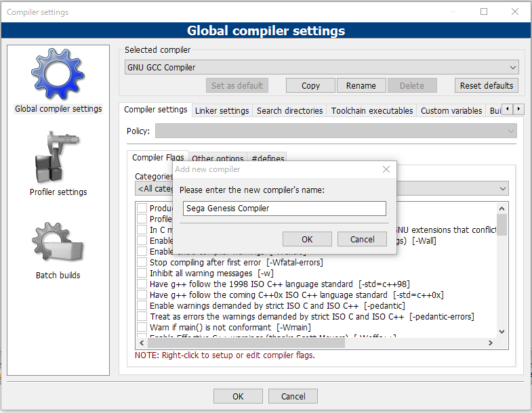Open the Policy dropdown
The image size is (532, 413).
(x=336, y=131)
